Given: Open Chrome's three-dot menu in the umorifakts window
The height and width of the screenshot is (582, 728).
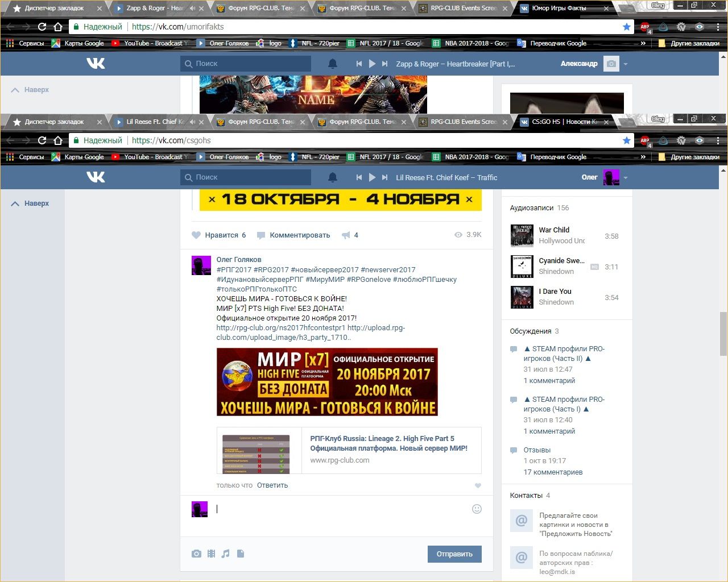Looking at the screenshot, I should point(718,27).
